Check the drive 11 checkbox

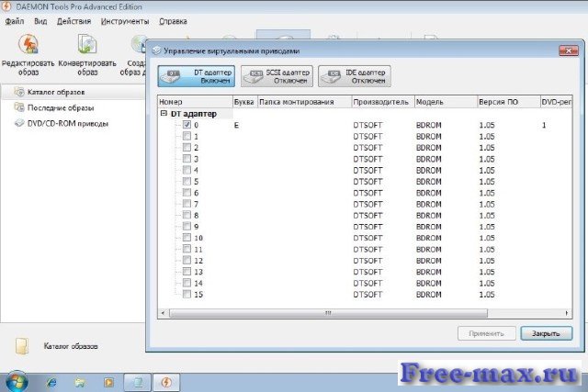(187, 249)
